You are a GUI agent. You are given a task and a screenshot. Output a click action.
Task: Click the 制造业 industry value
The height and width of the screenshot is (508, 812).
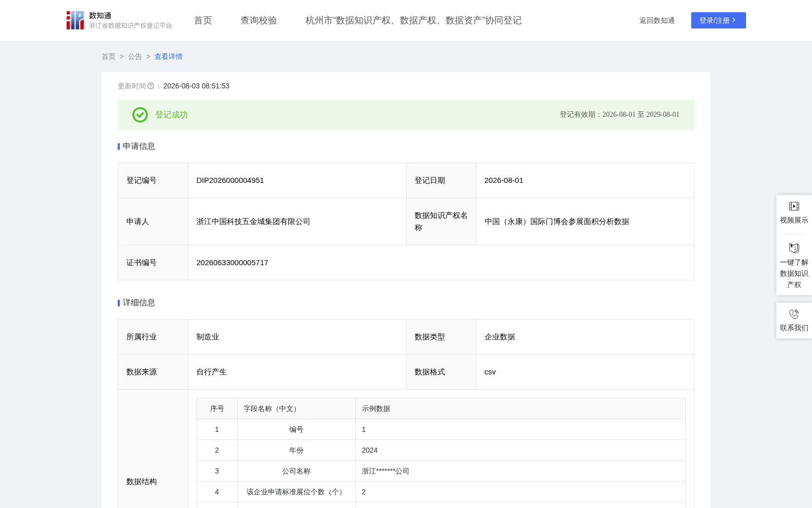[x=208, y=337]
